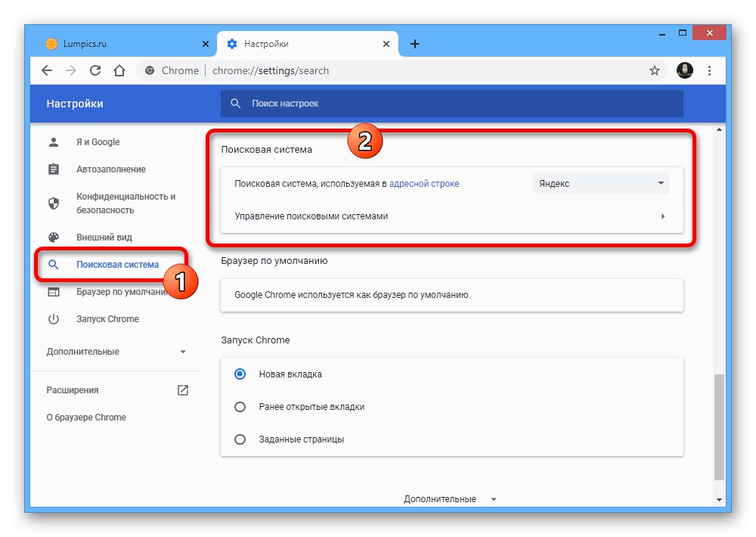The height and width of the screenshot is (537, 756).
Task: Click Настройки header title
Action: click(x=75, y=104)
